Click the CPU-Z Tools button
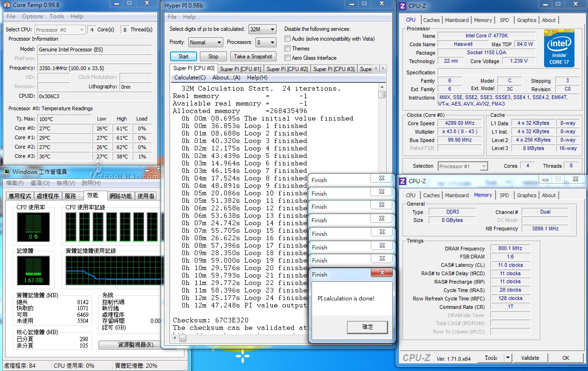This screenshot has width=588, height=371. point(491,358)
